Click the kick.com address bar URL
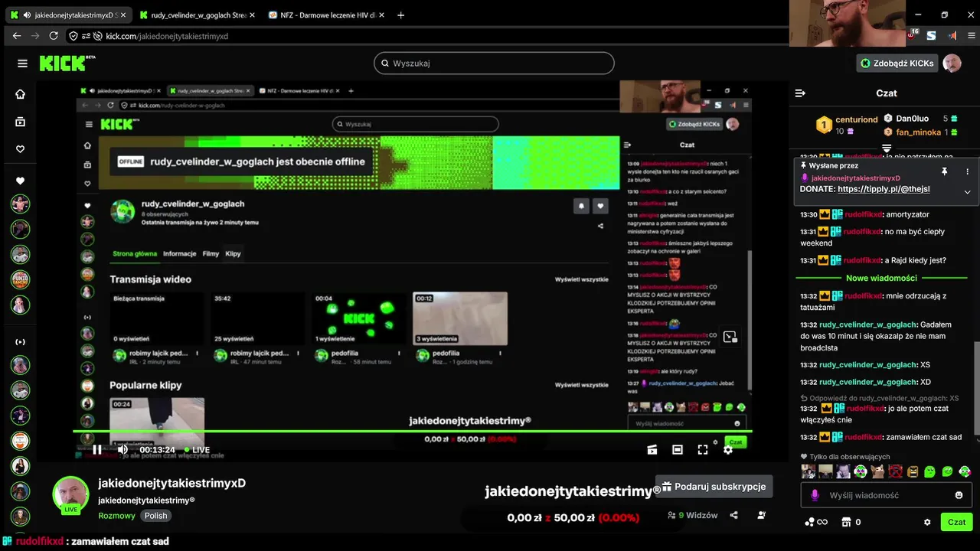This screenshot has height=551, width=980. click(167, 36)
